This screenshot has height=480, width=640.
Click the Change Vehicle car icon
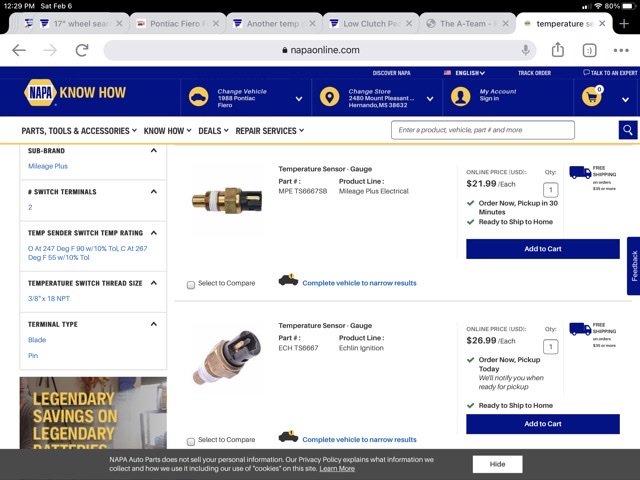[x=198, y=97]
